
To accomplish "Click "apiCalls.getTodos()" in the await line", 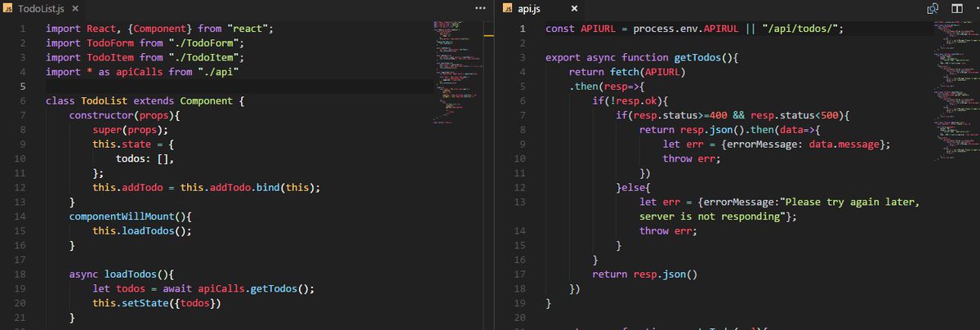I will [x=253, y=288].
